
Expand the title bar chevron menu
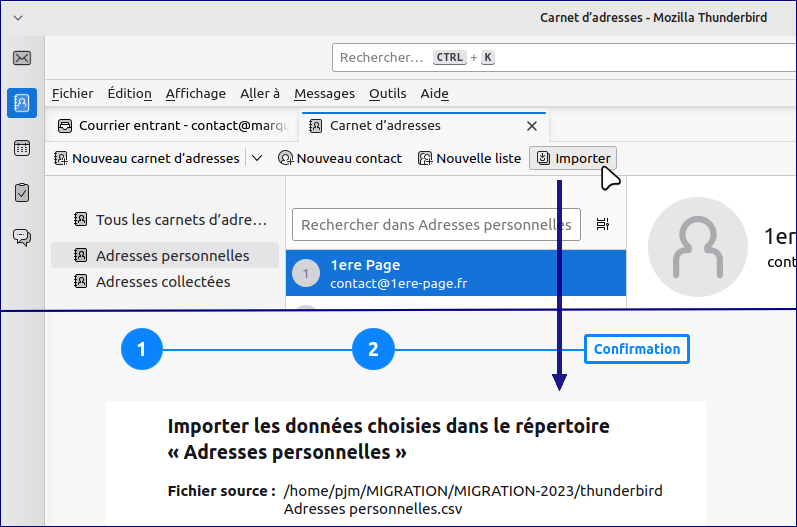[18, 18]
